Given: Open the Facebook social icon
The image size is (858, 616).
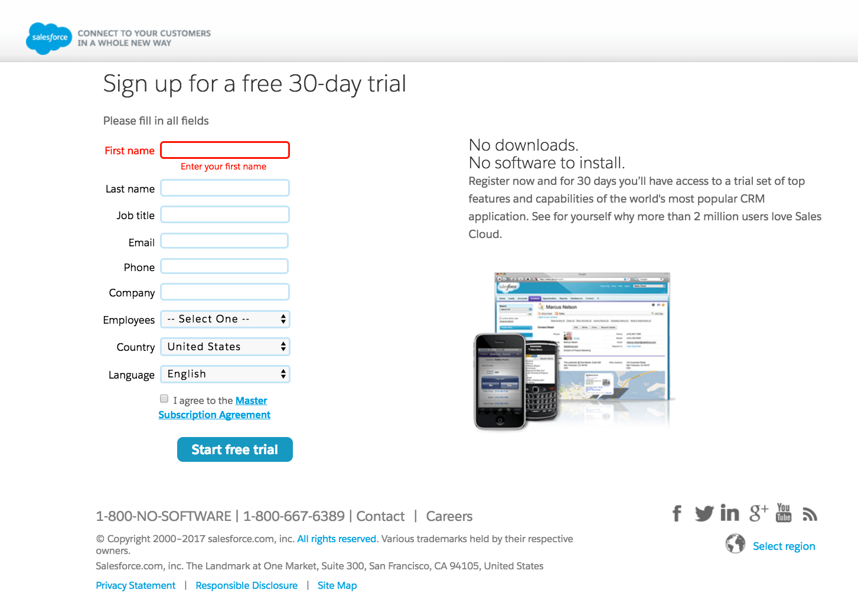Looking at the screenshot, I should click(677, 513).
